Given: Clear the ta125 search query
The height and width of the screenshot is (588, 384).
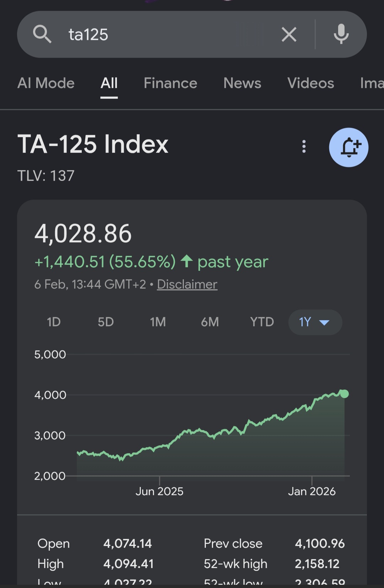Looking at the screenshot, I should [289, 34].
